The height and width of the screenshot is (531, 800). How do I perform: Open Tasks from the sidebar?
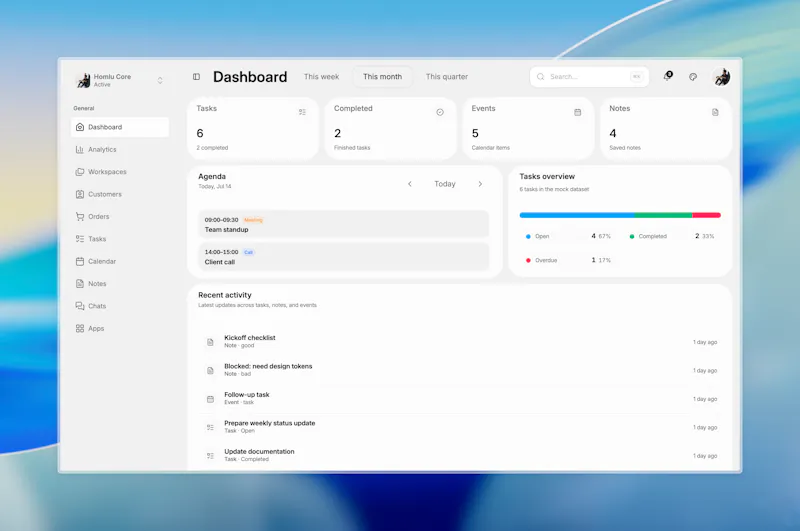[120, 239]
